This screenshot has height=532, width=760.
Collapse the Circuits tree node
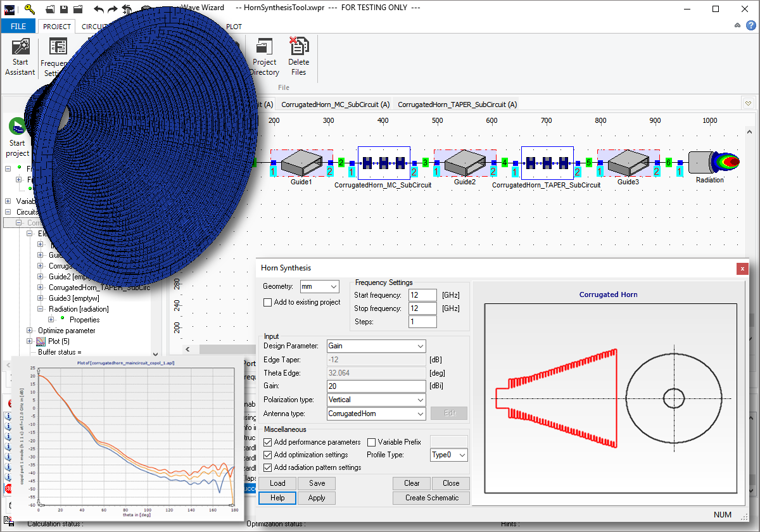click(9, 212)
